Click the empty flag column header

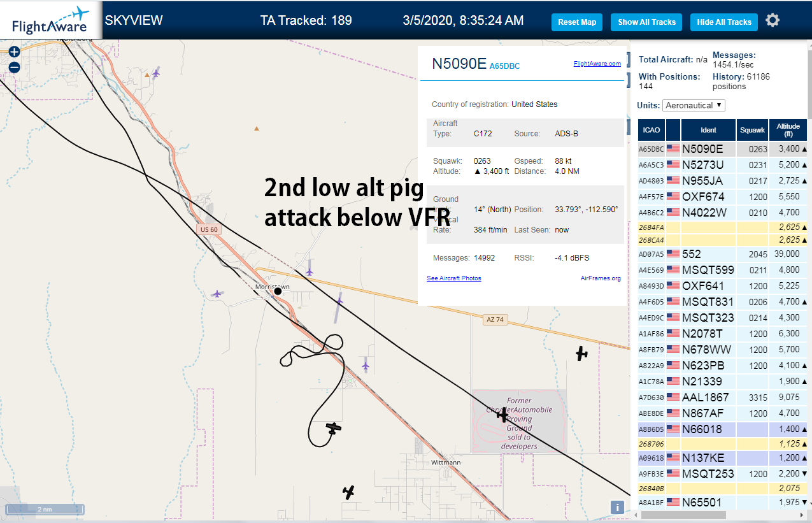point(673,130)
